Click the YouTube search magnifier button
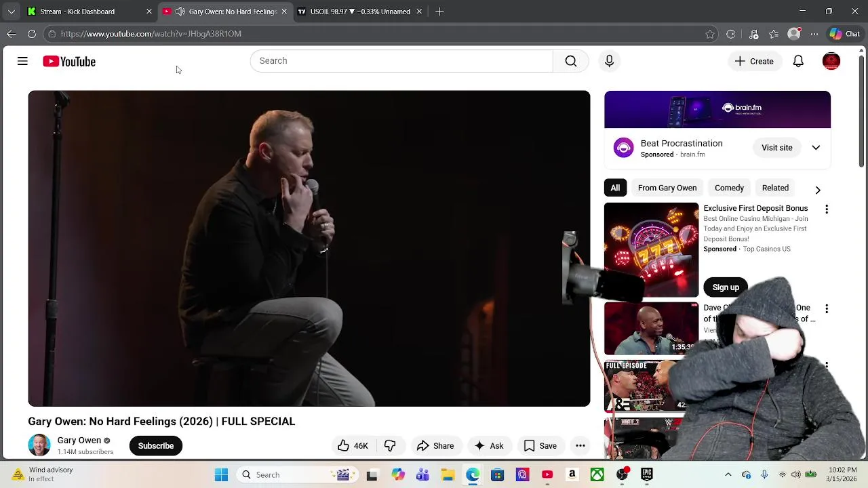 point(571,61)
